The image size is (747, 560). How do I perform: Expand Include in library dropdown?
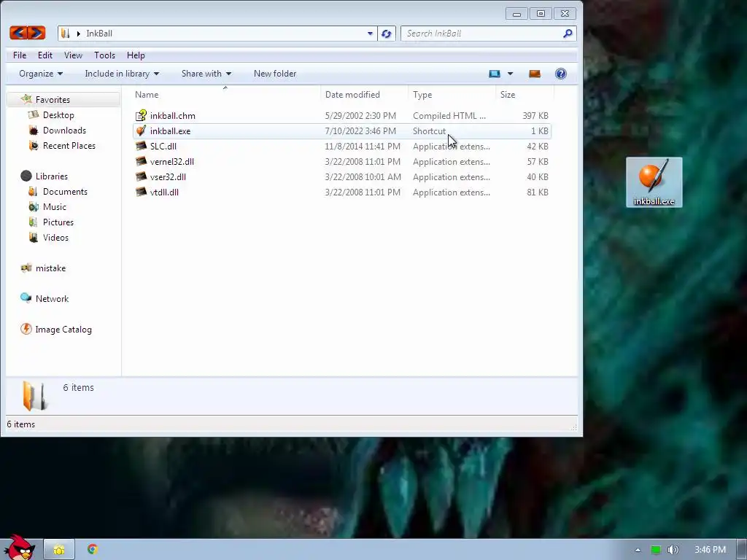122,74
